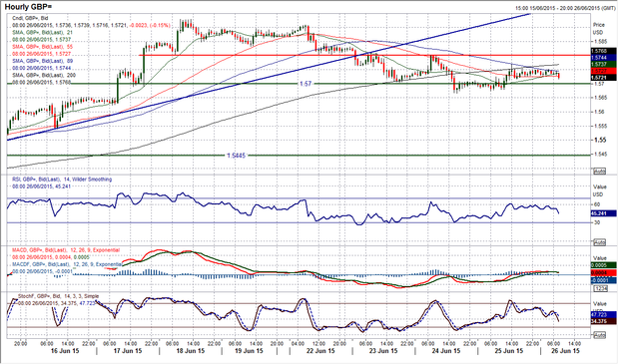Click the 18 Jun 15 date on time axis
Viewport: 618px width, 364px height.
point(191,351)
